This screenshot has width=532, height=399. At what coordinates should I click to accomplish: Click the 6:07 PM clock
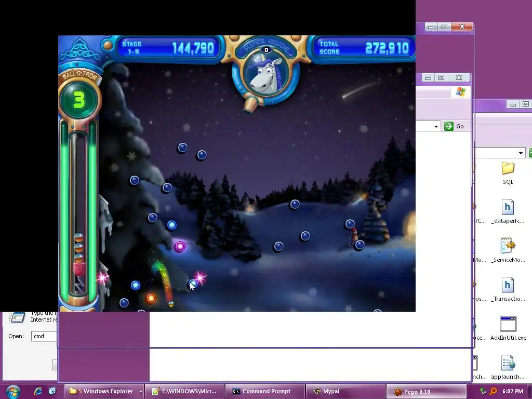(513, 391)
